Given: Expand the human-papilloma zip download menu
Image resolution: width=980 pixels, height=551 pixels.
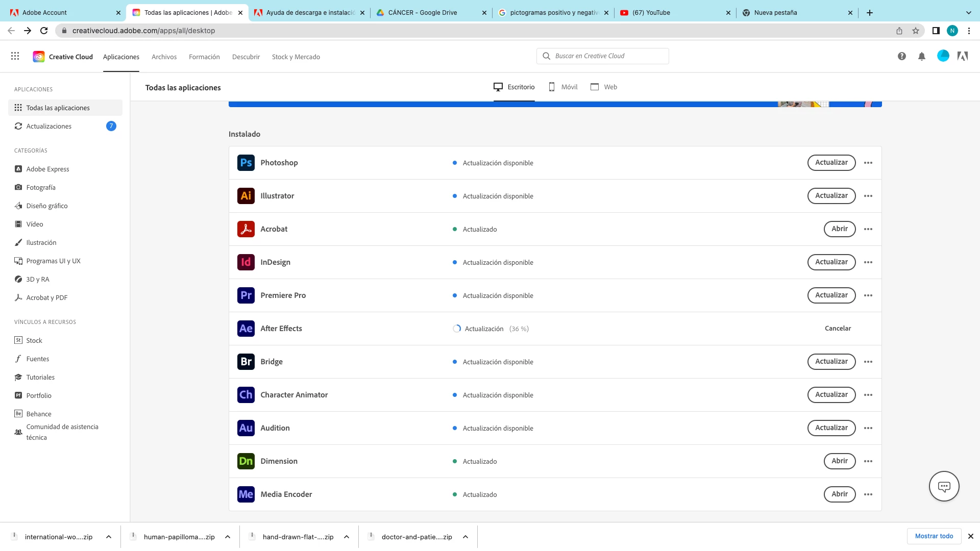Looking at the screenshot, I should (228, 537).
